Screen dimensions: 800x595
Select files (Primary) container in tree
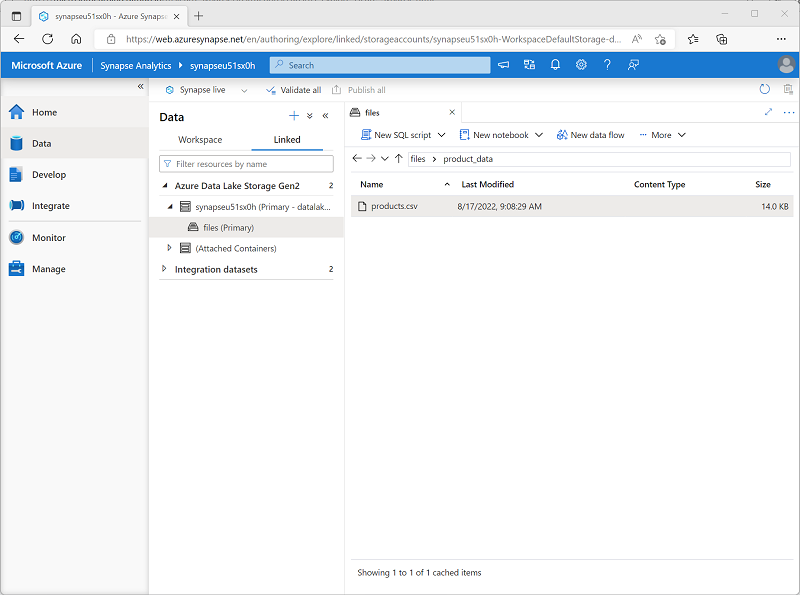click(x=246, y=228)
